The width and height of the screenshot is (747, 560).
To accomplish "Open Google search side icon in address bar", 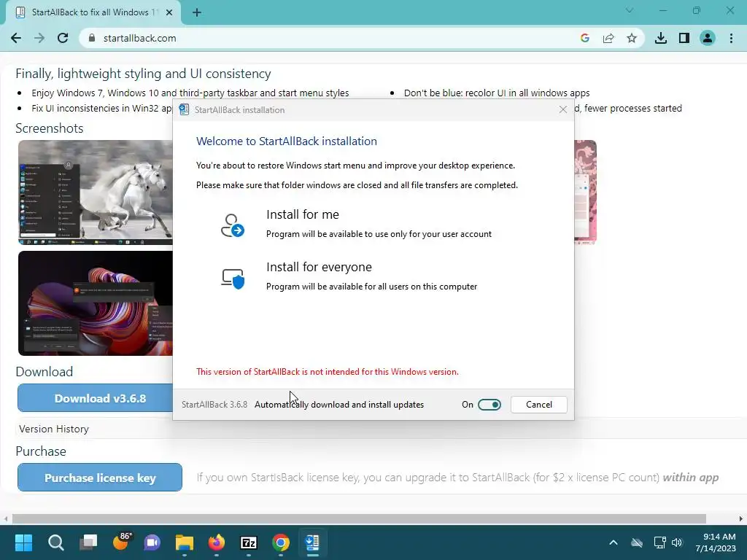I will (585, 38).
